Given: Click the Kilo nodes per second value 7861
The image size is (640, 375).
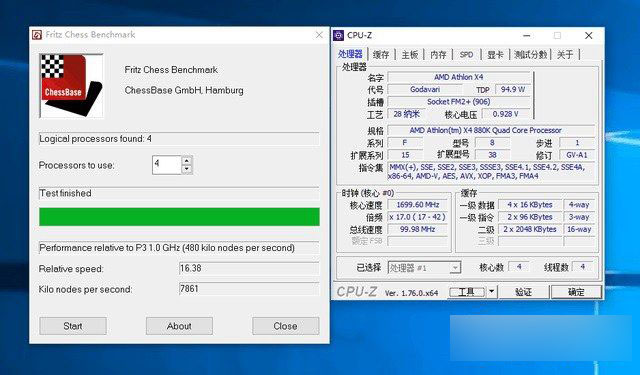Looking at the screenshot, I should pyautogui.click(x=249, y=289).
